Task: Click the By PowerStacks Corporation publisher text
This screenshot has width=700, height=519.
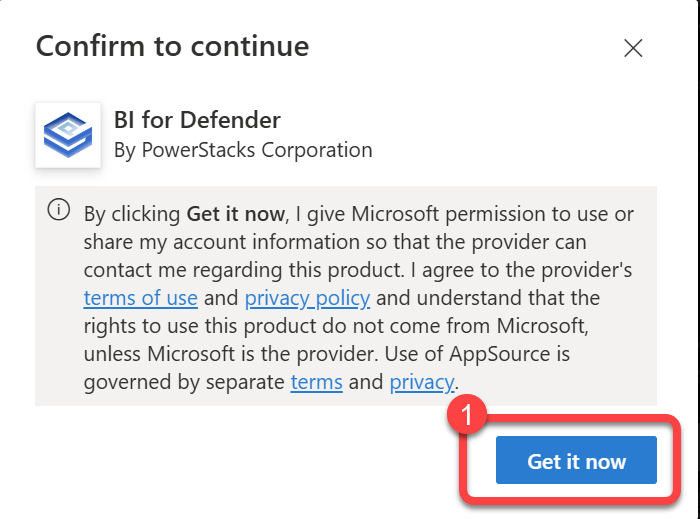Action: click(243, 151)
